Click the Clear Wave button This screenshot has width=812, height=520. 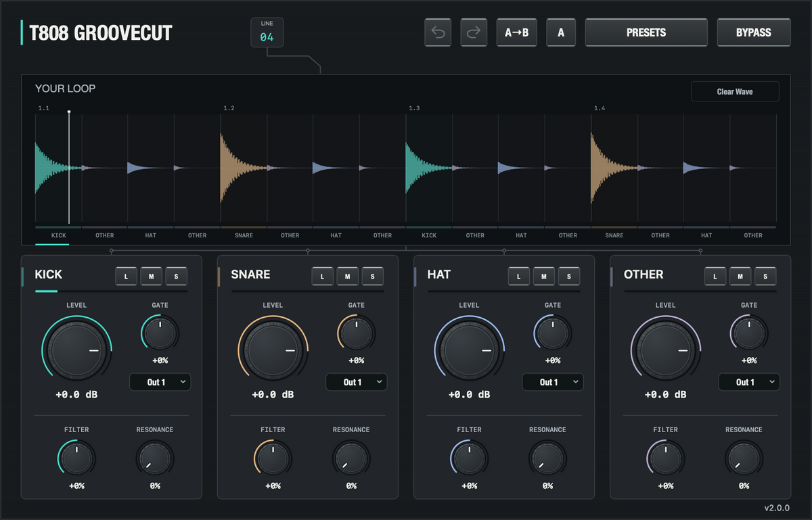click(735, 91)
